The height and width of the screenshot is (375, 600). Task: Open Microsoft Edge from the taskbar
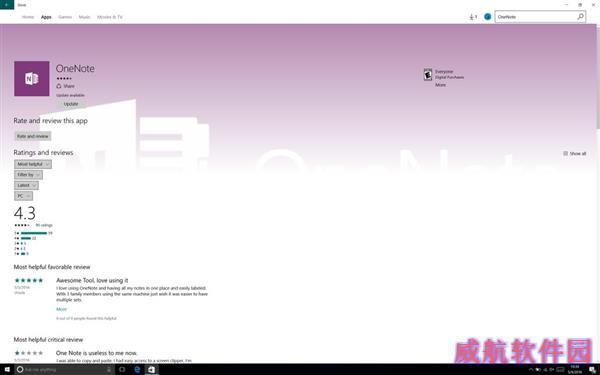137,370
